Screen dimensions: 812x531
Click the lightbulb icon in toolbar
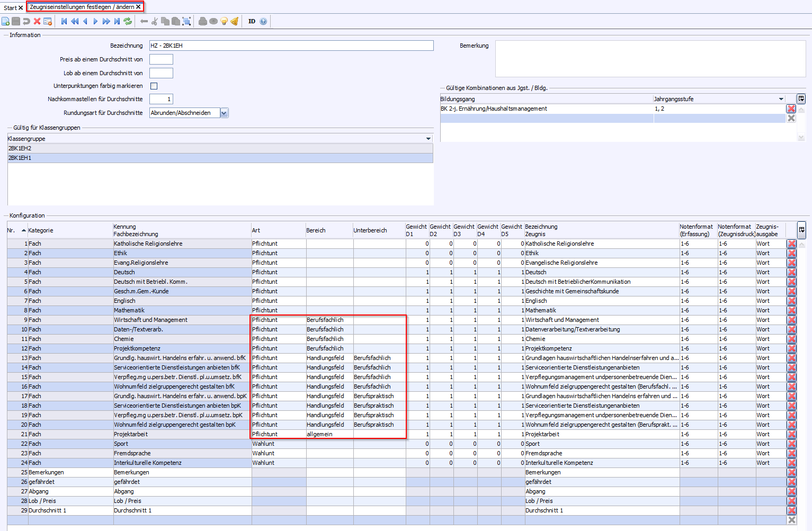pos(224,21)
